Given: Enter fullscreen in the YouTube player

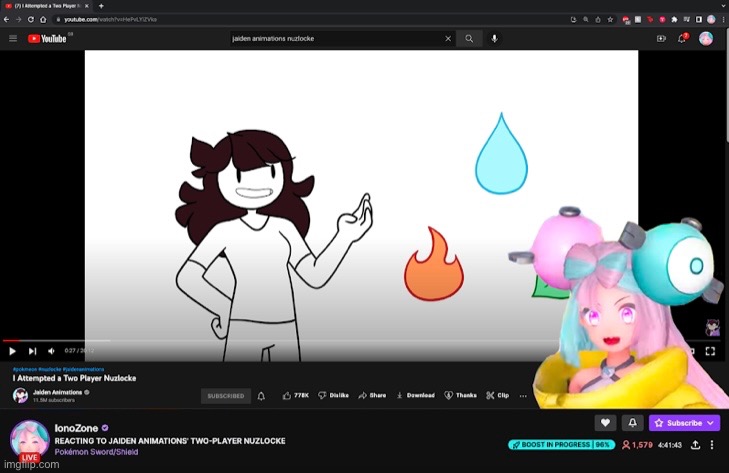Looking at the screenshot, I should click(x=710, y=351).
